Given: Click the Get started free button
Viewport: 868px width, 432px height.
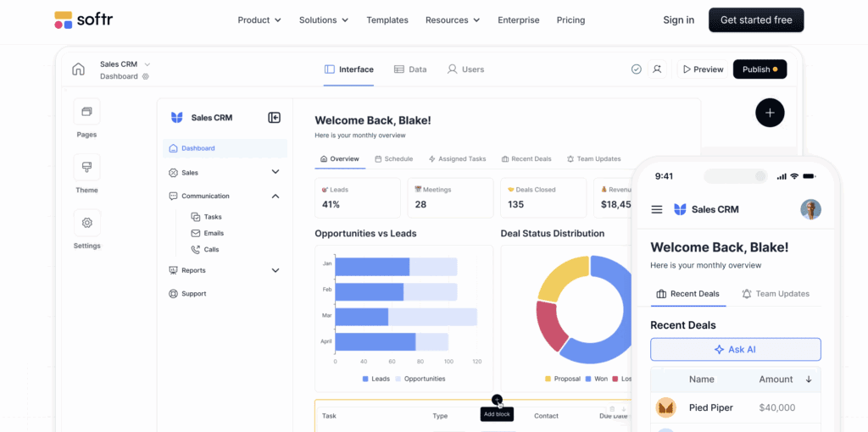Looking at the screenshot, I should pyautogui.click(x=755, y=20).
